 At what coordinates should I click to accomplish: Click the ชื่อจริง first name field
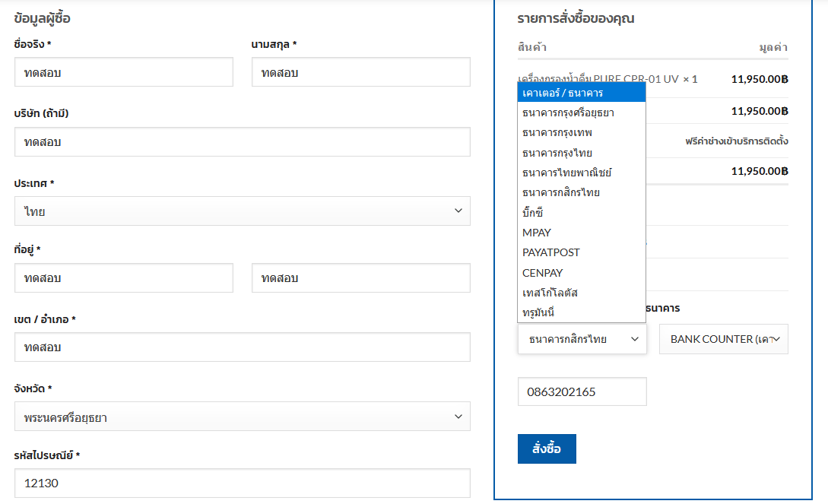[123, 72]
